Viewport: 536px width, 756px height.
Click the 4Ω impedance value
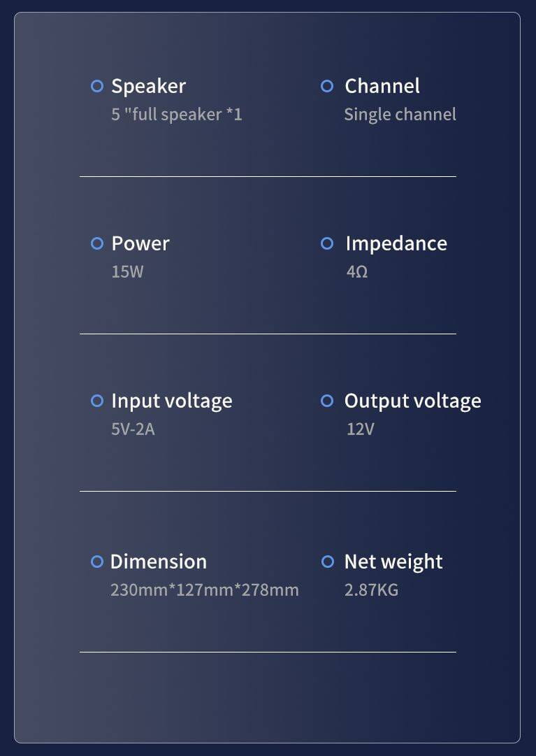click(x=357, y=272)
